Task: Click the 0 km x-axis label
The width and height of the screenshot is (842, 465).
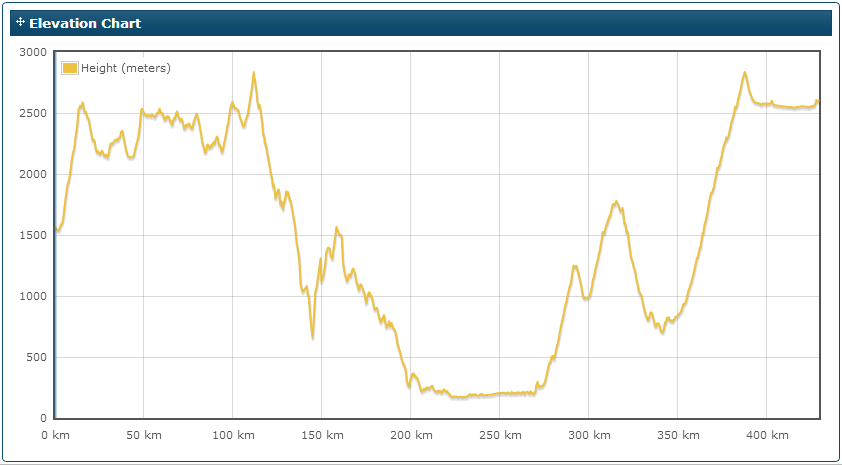Action: 55,435
